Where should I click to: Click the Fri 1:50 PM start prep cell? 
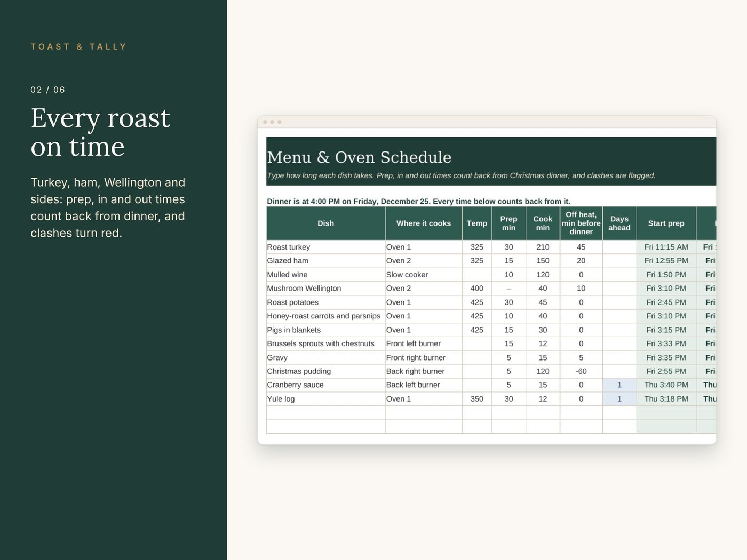pos(666,275)
